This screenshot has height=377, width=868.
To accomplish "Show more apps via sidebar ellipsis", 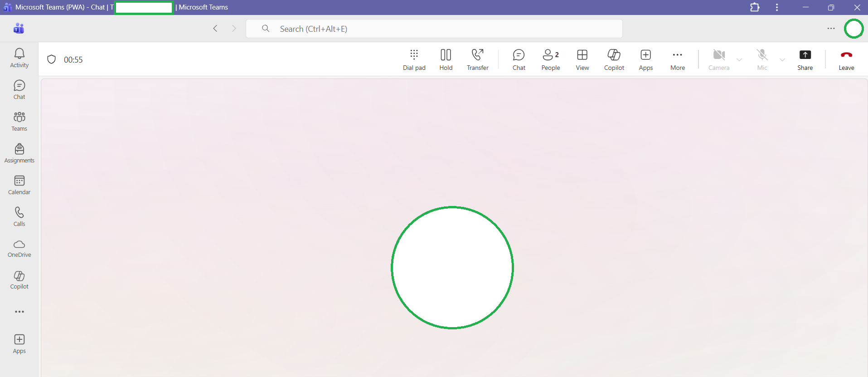I will tap(19, 312).
